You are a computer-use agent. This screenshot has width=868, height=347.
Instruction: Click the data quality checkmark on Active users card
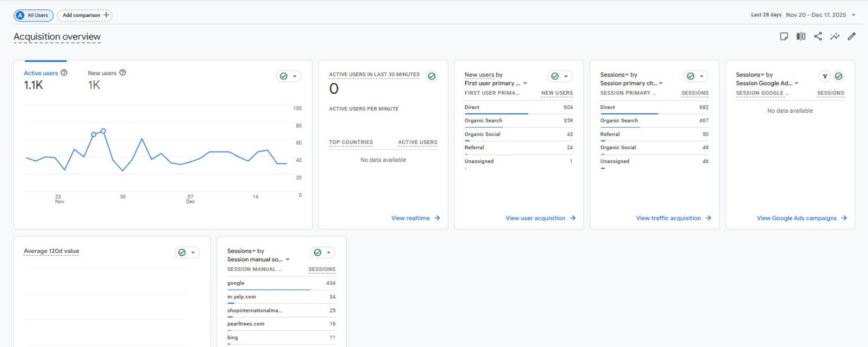pos(283,76)
